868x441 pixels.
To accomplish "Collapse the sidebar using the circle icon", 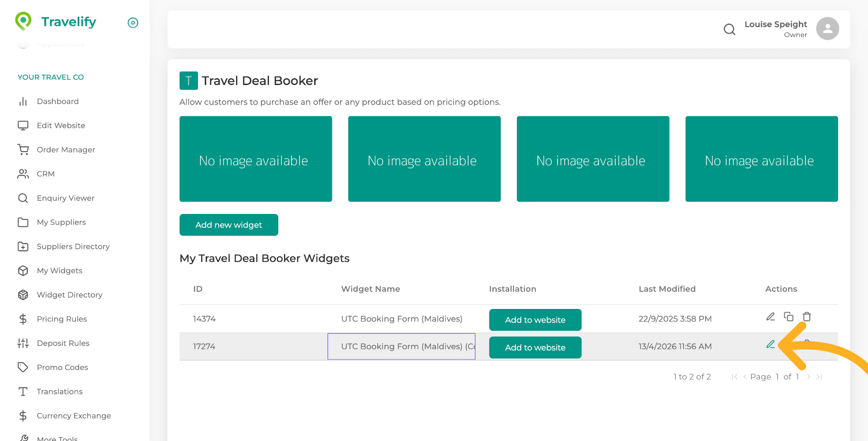I will 132,23.
